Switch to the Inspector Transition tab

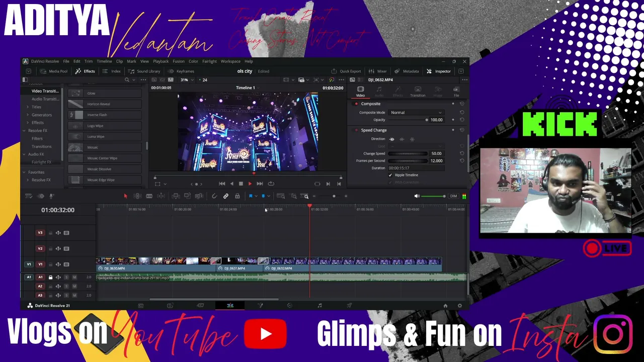418,92
